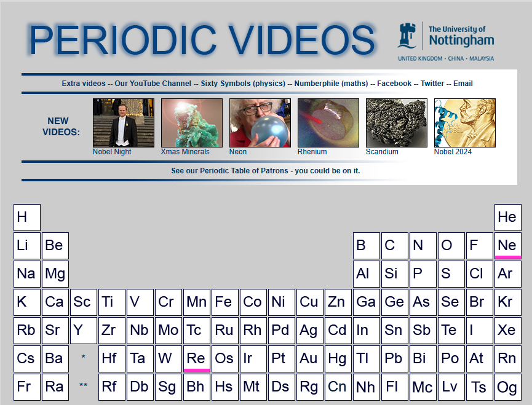Click the University of Nottingham logo
The width and height of the screenshot is (532, 405).
[445, 41]
